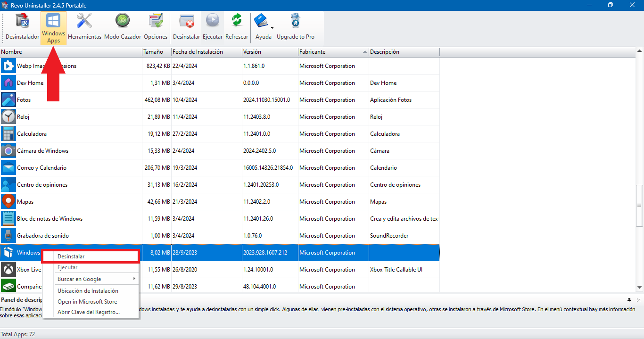Image resolution: width=644 pixels, height=339 pixels.
Task: Click version 0.0.0.0 of Dev Home
Action: point(251,83)
